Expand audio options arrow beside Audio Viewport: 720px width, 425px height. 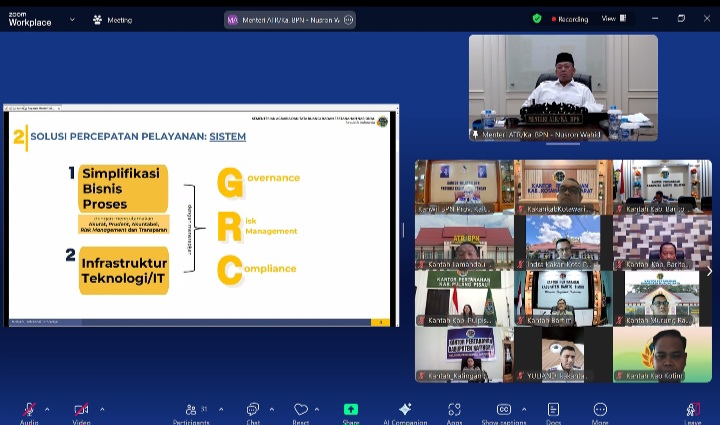(47, 409)
